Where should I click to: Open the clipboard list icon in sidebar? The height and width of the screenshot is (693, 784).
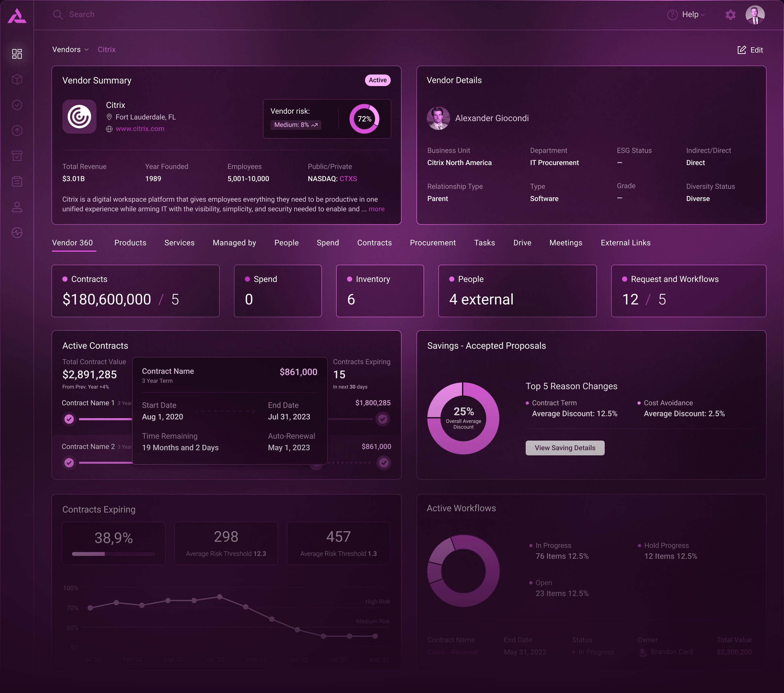[x=17, y=181]
